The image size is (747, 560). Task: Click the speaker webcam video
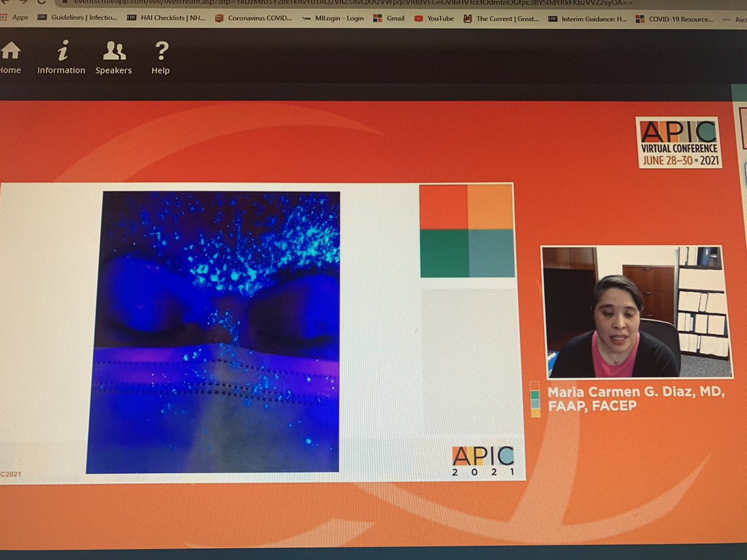637,312
